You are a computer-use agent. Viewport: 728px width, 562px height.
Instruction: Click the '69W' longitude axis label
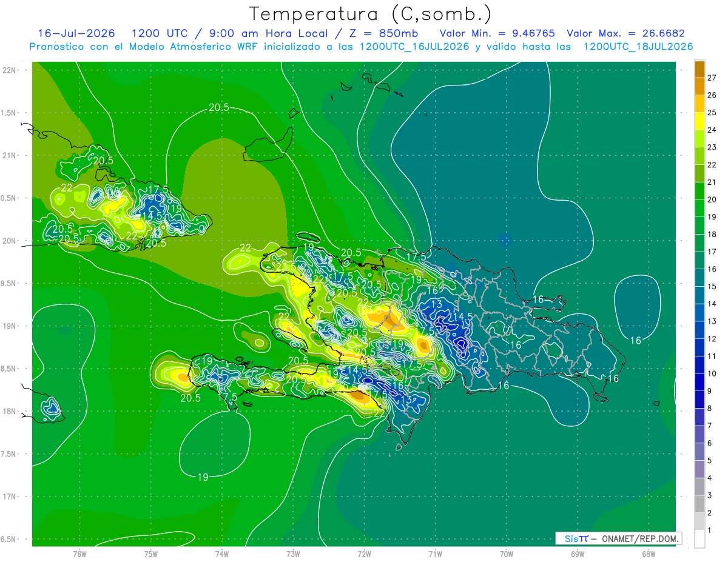578,554
